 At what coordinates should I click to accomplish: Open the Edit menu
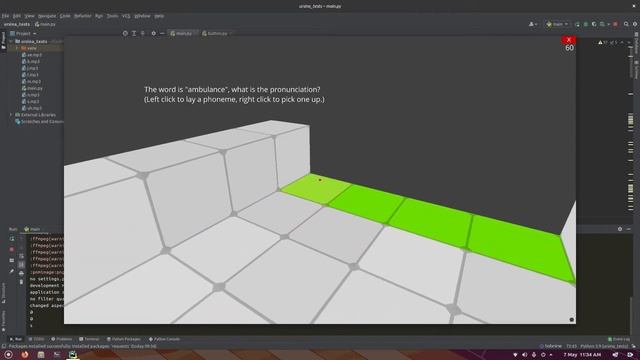(x=17, y=16)
